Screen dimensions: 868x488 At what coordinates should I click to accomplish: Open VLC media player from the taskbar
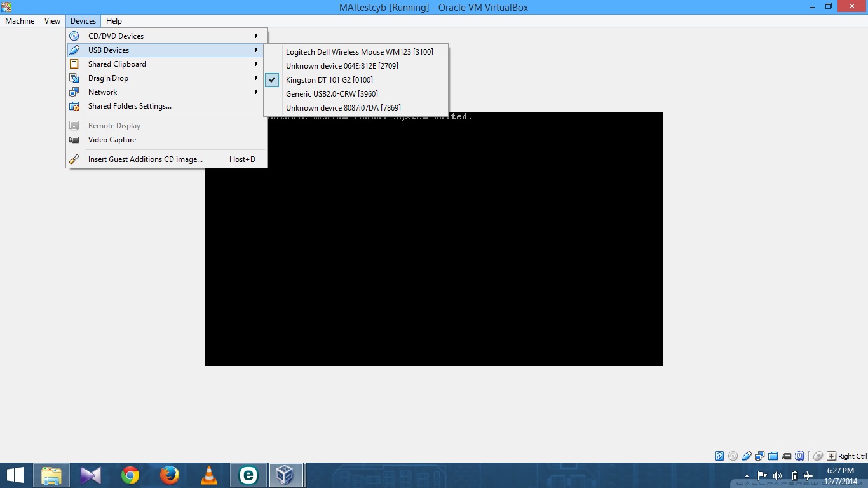click(x=208, y=475)
